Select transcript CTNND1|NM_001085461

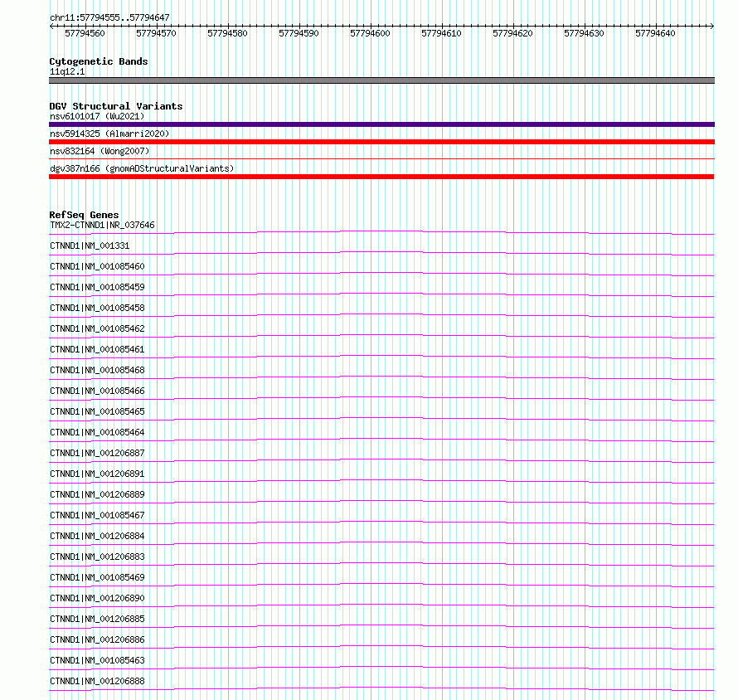[x=97, y=349]
